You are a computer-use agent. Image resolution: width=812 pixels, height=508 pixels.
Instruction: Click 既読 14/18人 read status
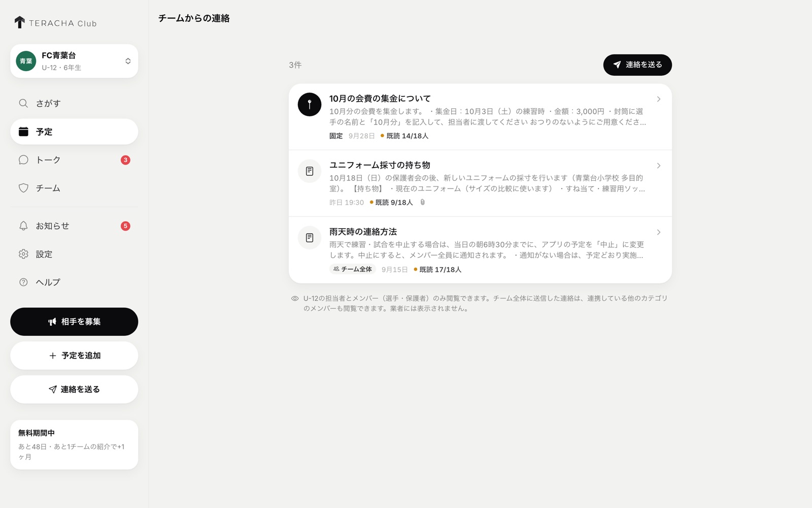pos(404,136)
